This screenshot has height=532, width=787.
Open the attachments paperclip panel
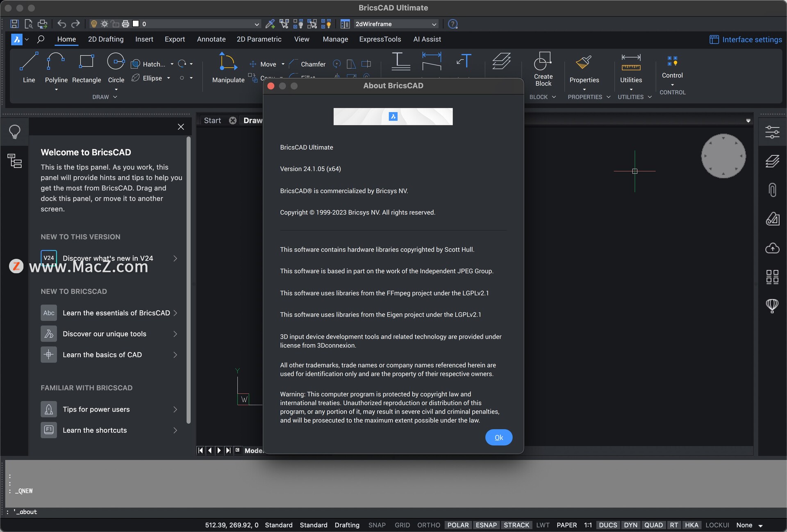(772, 190)
